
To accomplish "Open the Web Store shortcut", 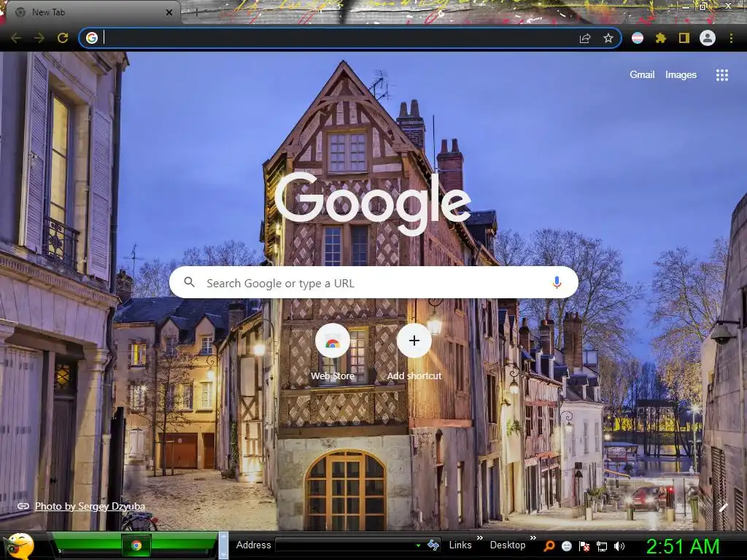I will tap(333, 341).
